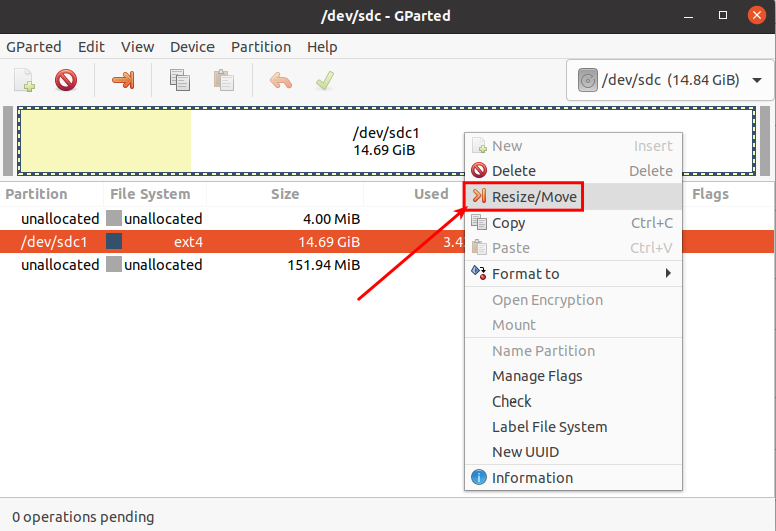Click the red Delete partition toolbar icon
The width and height of the screenshot is (776, 531).
(x=66, y=80)
